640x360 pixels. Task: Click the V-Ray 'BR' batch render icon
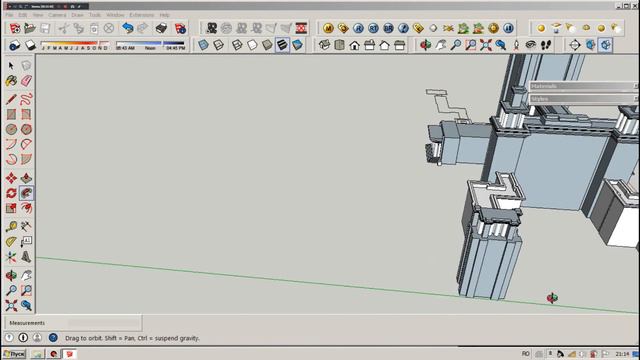388,28
